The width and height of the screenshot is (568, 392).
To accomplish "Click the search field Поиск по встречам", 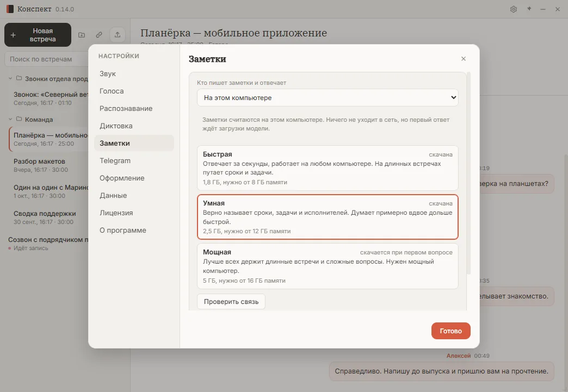I will point(46,59).
